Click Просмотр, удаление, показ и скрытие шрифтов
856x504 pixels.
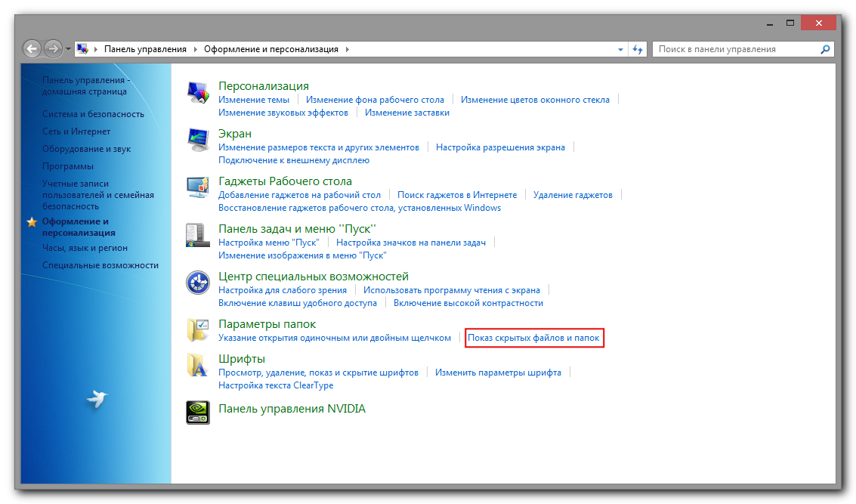tap(318, 373)
